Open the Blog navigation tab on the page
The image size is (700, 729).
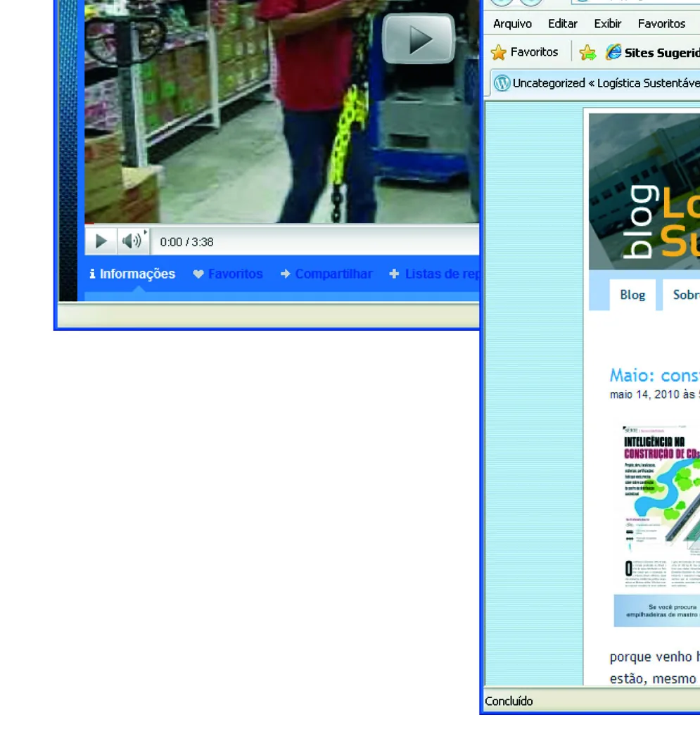632,295
